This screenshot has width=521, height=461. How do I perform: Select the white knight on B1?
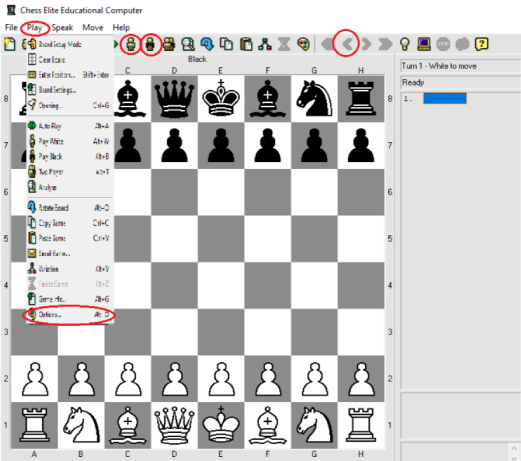point(81,426)
